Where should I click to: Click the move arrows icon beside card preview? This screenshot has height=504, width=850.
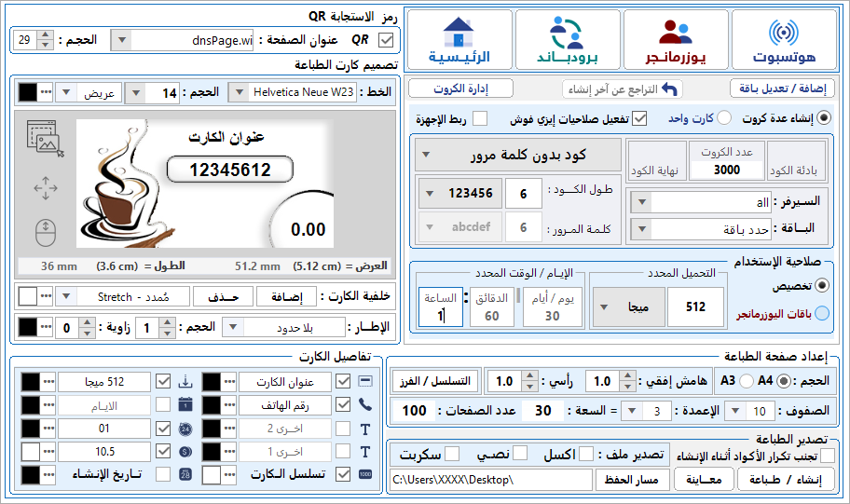(45, 189)
